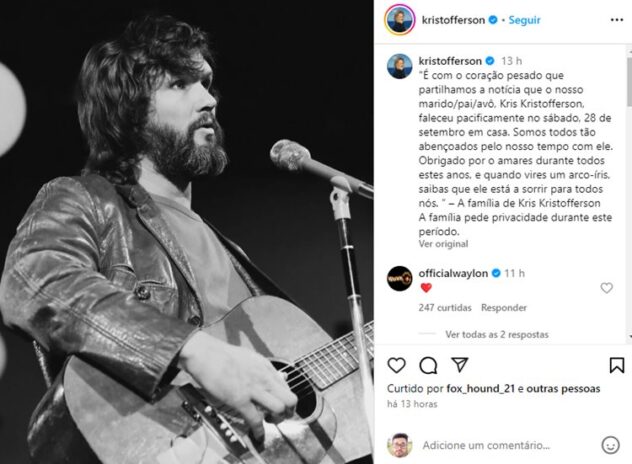Reply to officialwaylon using Responder

click(504, 308)
